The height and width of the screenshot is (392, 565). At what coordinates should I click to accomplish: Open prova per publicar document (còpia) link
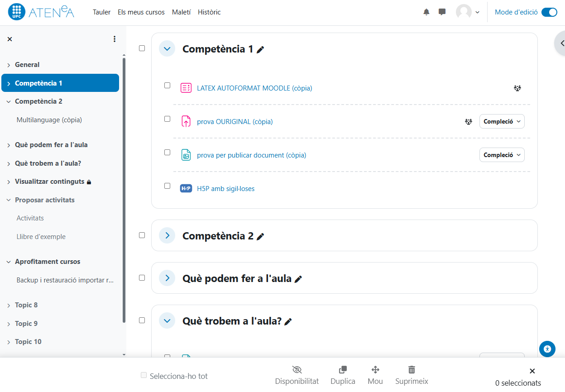click(x=251, y=155)
